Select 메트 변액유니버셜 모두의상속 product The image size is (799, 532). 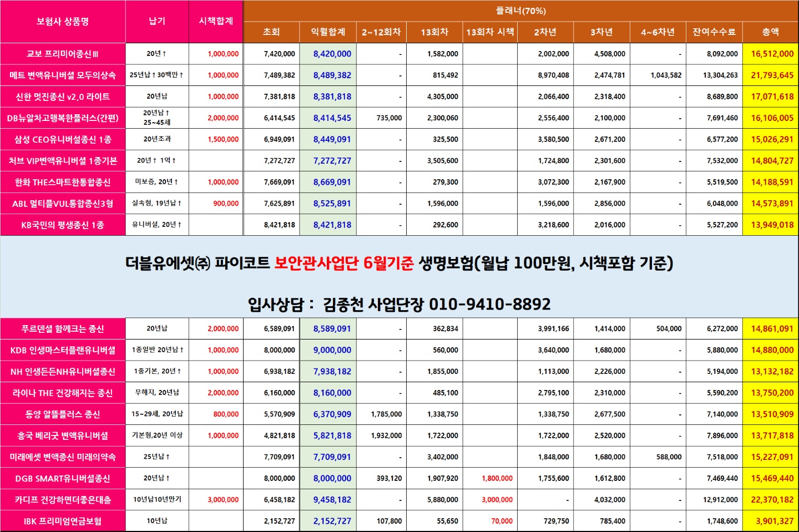[63, 75]
